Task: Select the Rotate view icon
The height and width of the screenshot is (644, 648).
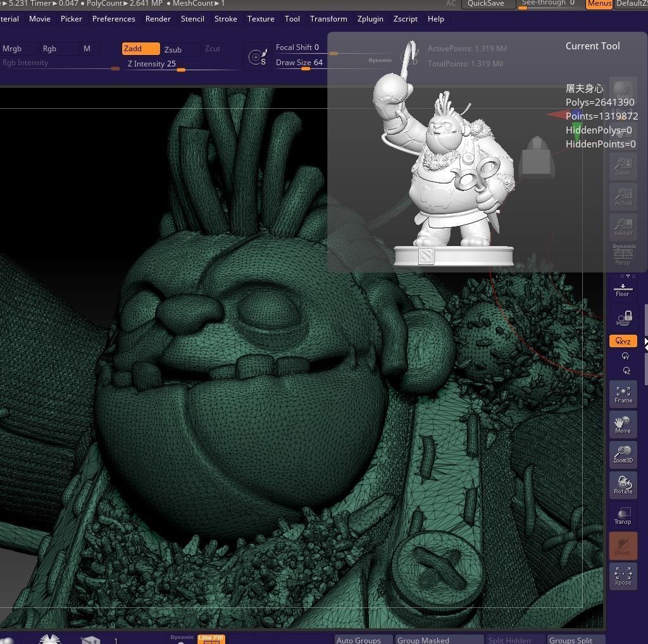Action: click(623, 485)
